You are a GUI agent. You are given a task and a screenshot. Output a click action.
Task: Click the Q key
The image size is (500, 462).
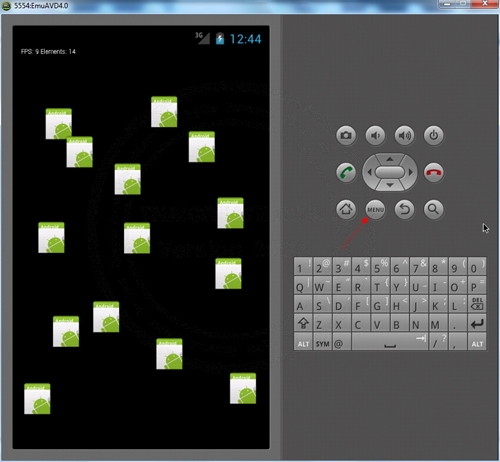point(303,285)
